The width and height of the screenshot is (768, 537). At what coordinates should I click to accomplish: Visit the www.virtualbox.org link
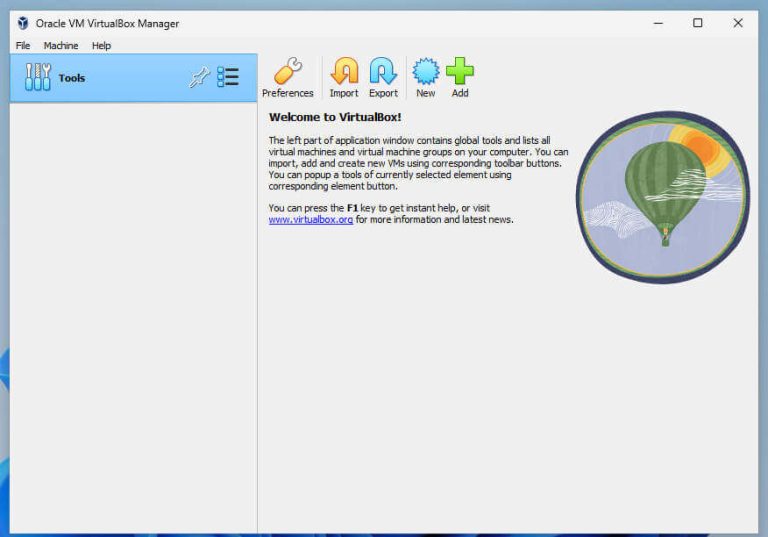[x=311, y=220]
